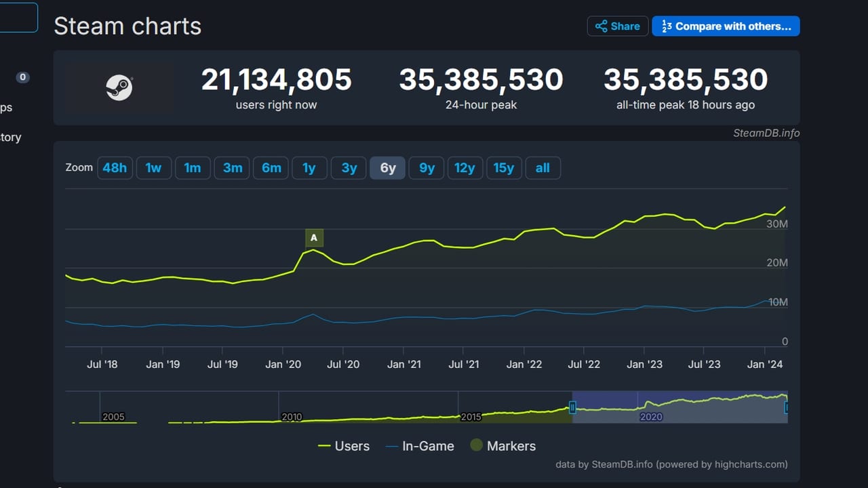Set zoom to 3y

[349, 168]
